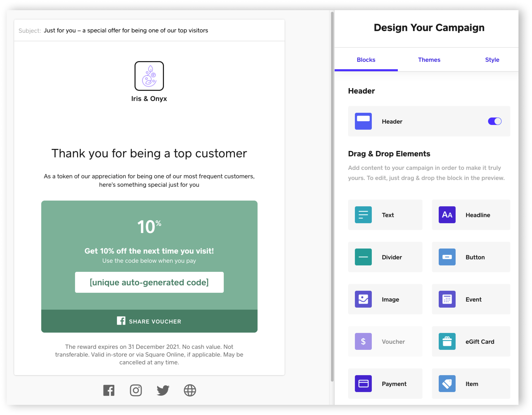Click the globe website footer icon
Screen dimensions: 532x415
(x=190, y=390)
